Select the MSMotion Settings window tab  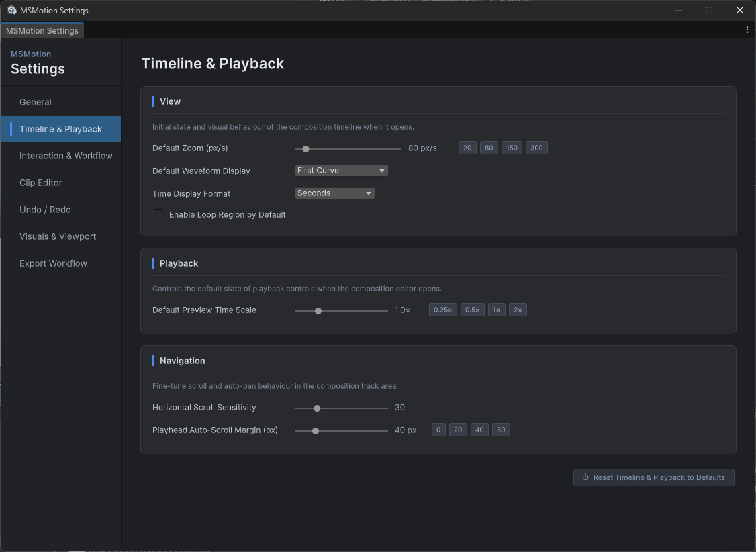coord(42,30)
